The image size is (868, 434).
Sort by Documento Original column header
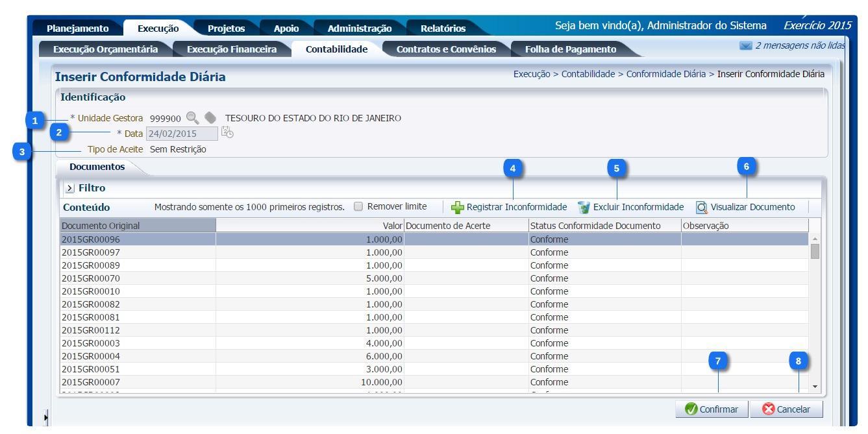[x=138, y=226]
